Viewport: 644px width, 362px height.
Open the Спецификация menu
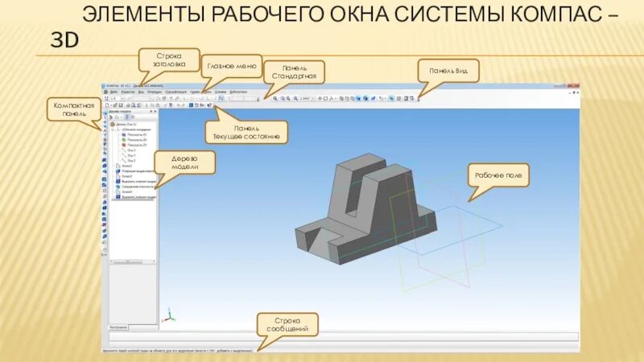click(175, 92)
